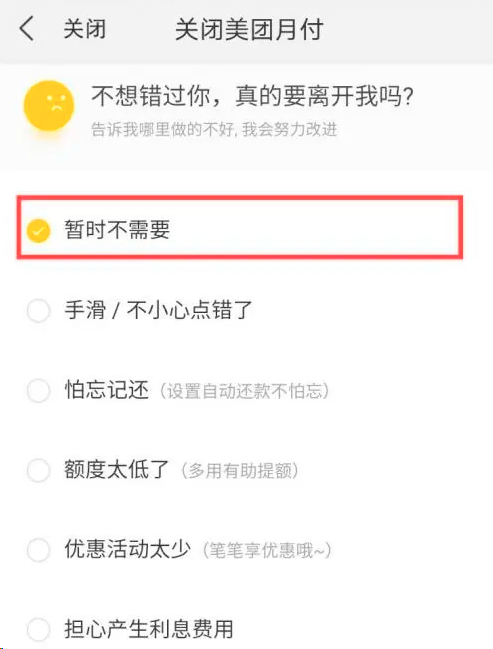Tap the back arrow icon
This screenshot has width=493, height=649.
click(26, 29)
